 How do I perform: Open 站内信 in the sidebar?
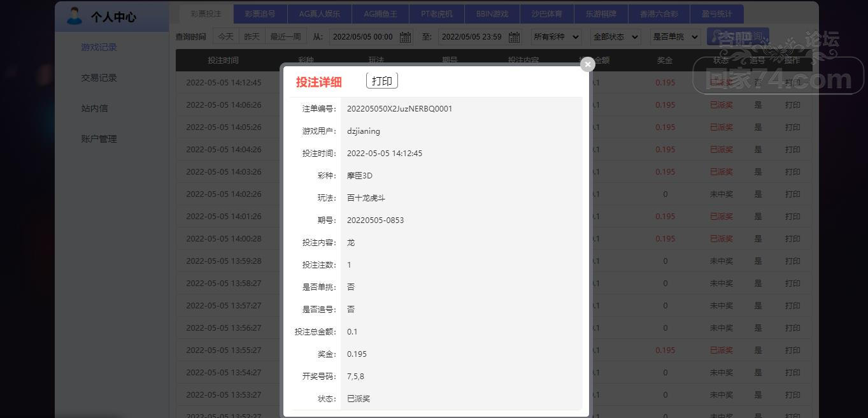[94, 108]
